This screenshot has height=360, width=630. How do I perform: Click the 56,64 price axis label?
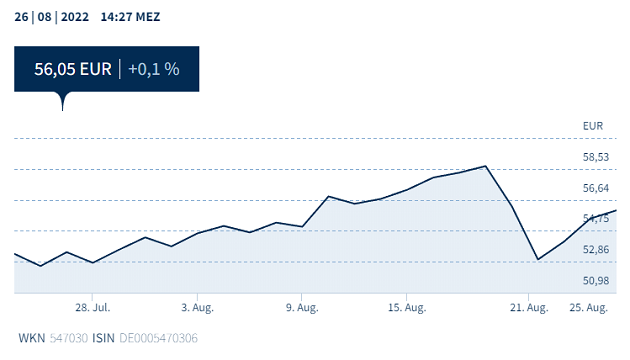click(596, 188)
